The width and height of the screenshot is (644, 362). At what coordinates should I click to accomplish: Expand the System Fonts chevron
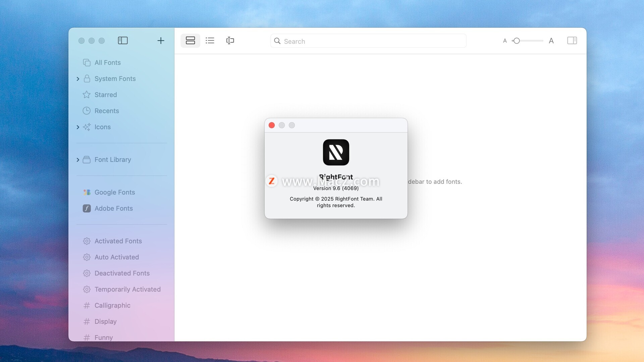click(78, 79)
